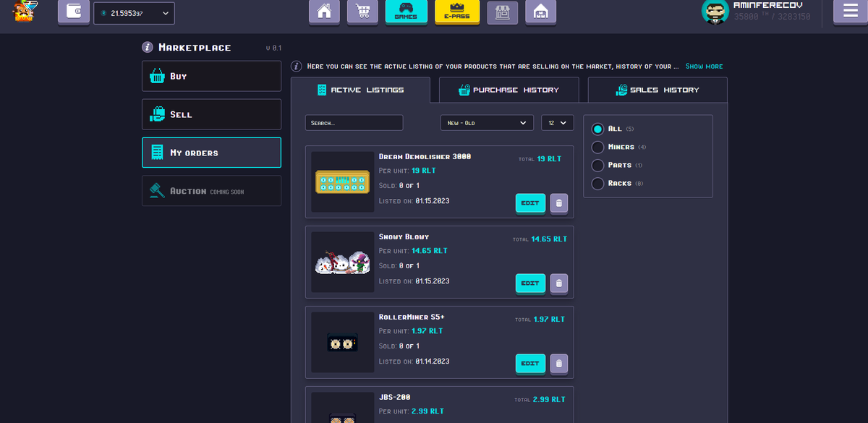
Task: Click the marketplace stall icon in header
Action: tap(502, 12)
